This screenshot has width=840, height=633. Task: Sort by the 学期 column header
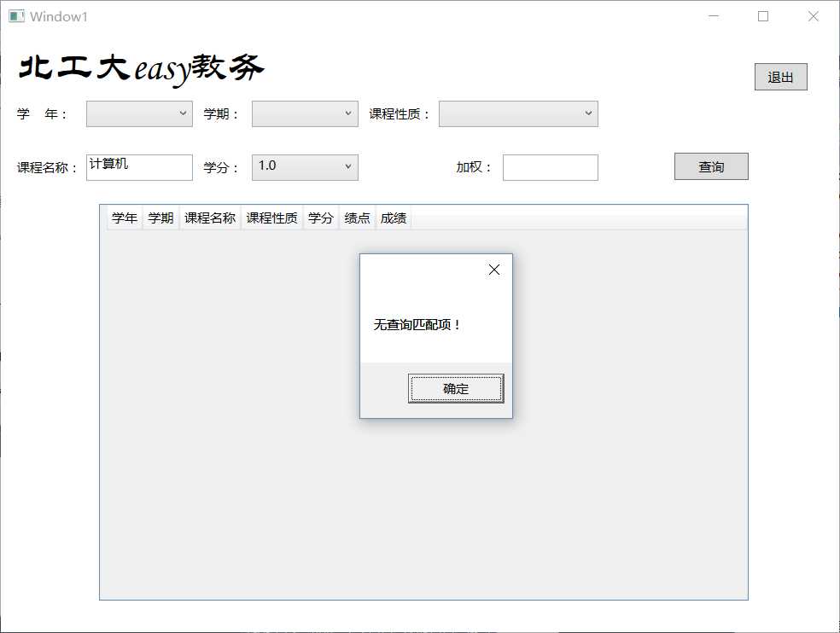coord(160,218)
